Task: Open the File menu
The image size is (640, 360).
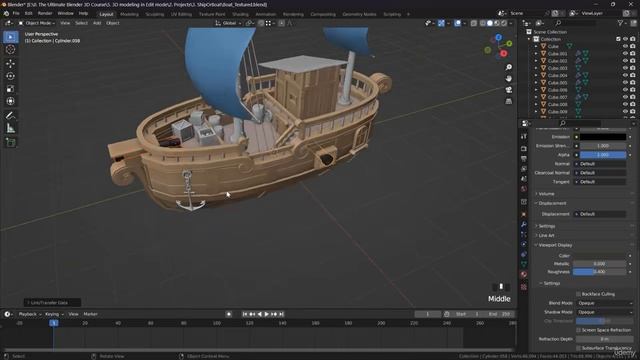Action: coord(16,13)
